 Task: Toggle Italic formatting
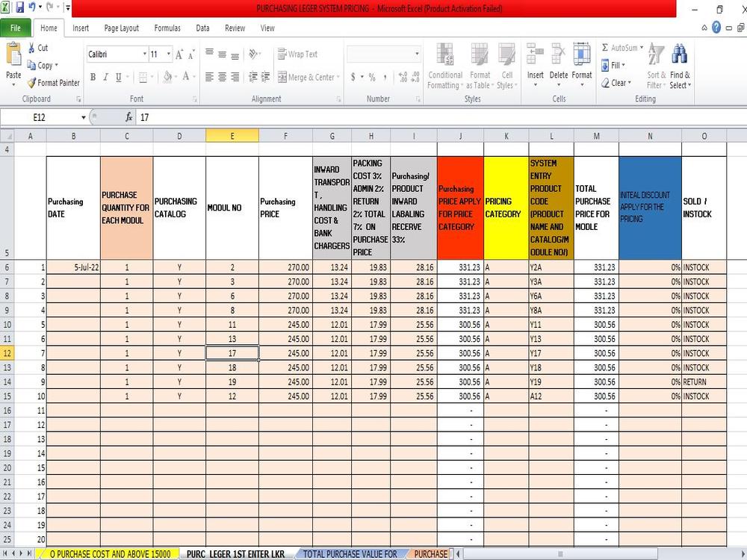[105, 77]
